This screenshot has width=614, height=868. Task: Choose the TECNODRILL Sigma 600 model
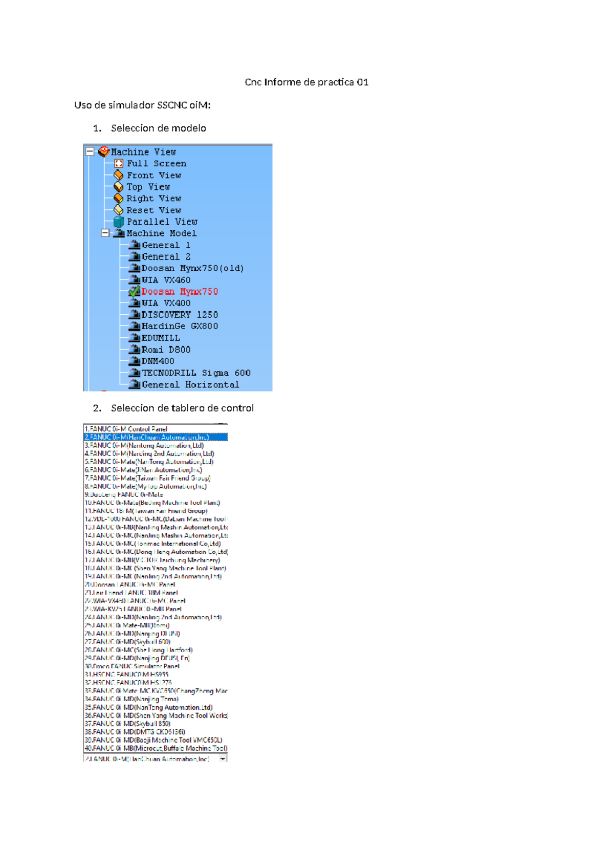[x=196, y=373]
